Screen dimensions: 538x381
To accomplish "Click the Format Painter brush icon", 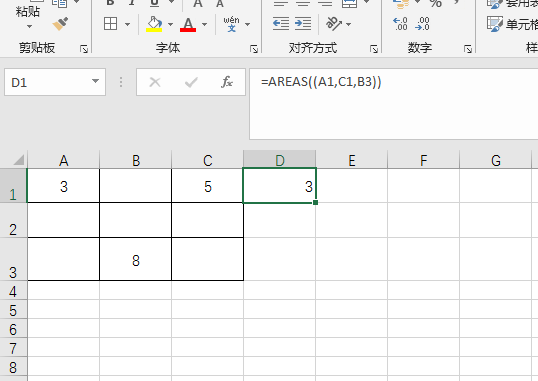I will pyautogui.click(x=60, y=24).
